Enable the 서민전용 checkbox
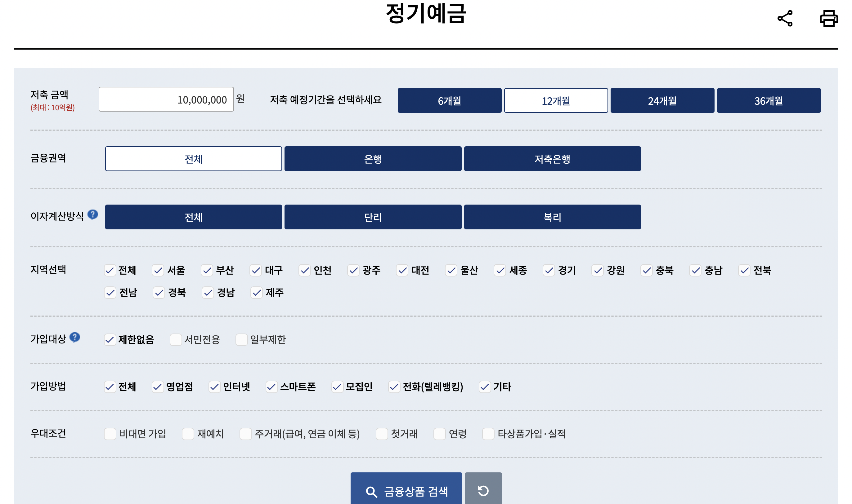Image resolution: width=852 pixels, height=504 pixels. [176, 339]
